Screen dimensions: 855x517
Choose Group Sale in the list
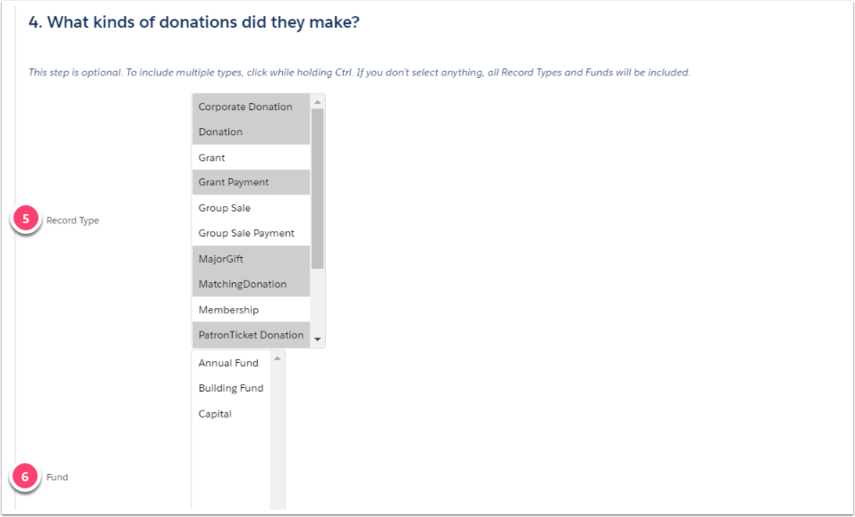tap(251, 208)
